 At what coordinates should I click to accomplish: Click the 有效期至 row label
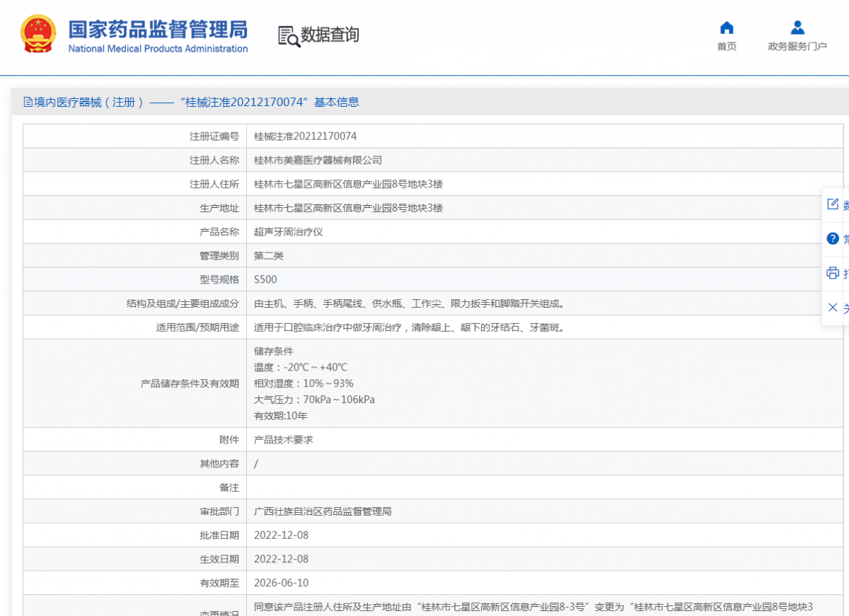tap(219, 583)
